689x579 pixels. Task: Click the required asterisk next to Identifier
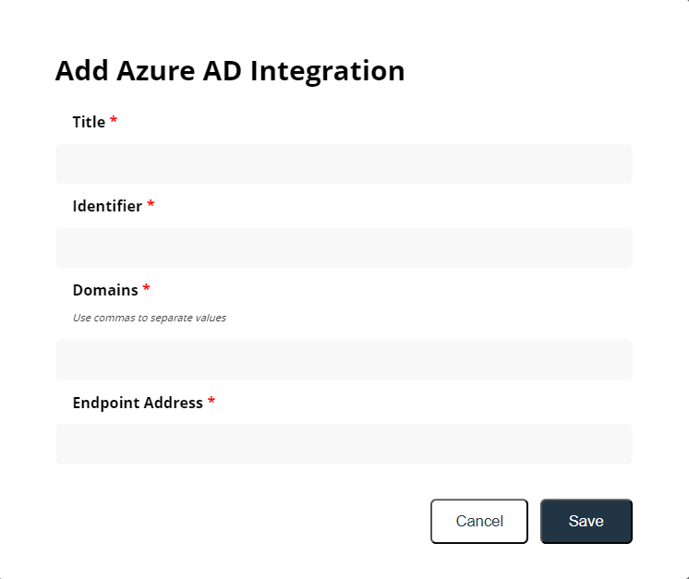[x=151, y=205]
